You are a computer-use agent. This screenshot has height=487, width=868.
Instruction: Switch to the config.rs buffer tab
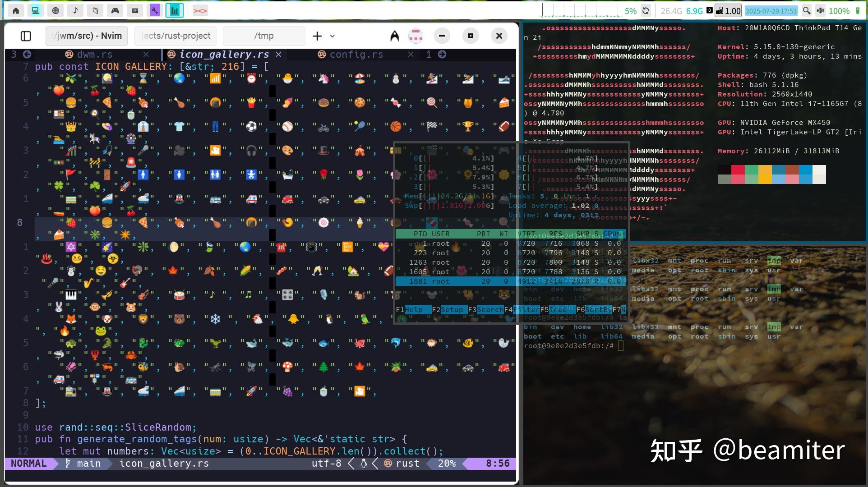pyautogui.click(x=356, y=54)
